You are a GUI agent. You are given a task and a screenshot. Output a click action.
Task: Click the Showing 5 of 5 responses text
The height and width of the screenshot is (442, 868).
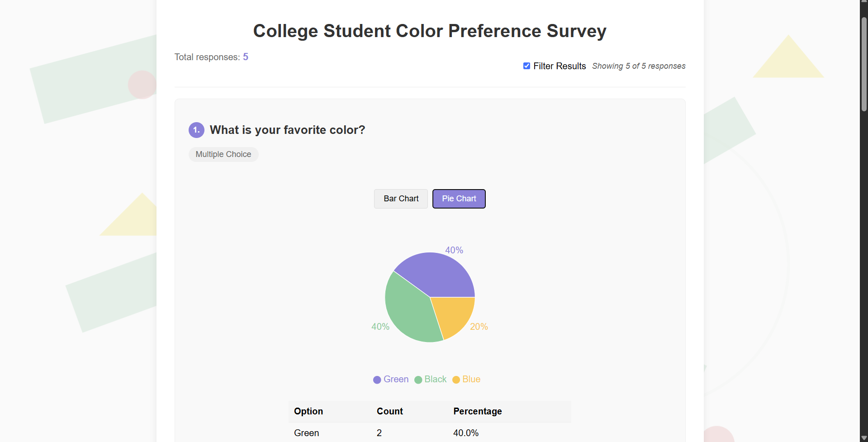(x=639, y=66)
